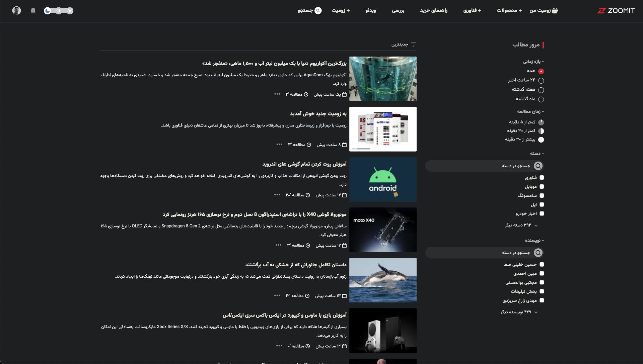Check the حسین خلیلی صفا author checkbox
This screenshot has height=364, width=643.
pos(542,264)
